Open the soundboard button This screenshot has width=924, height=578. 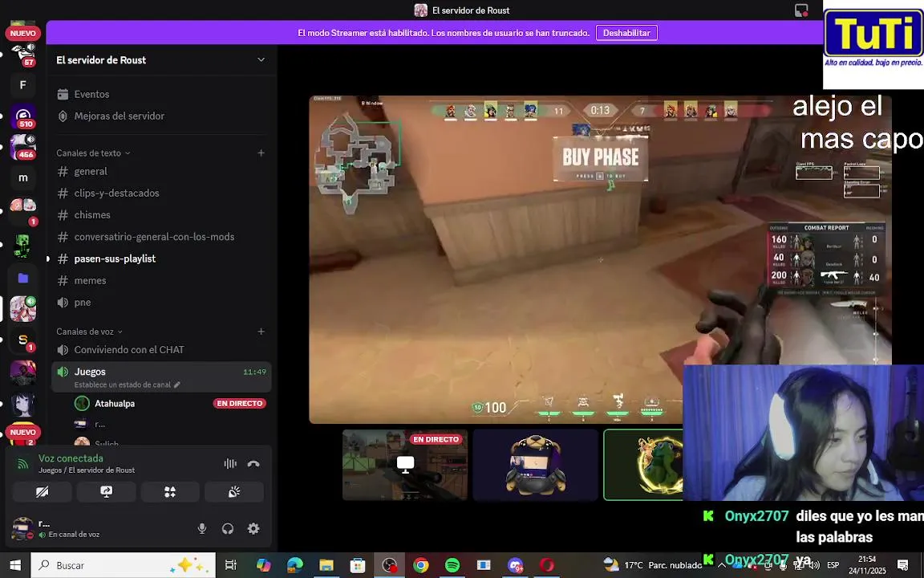[x=234, y=492]
